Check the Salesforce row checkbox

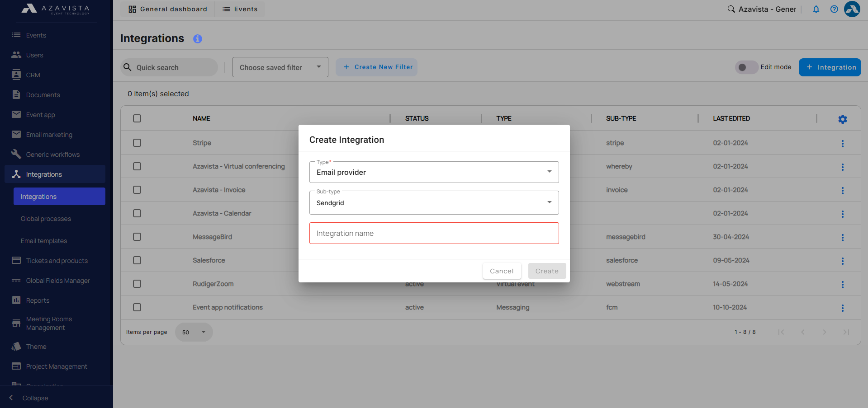click(x=137, y=260)
